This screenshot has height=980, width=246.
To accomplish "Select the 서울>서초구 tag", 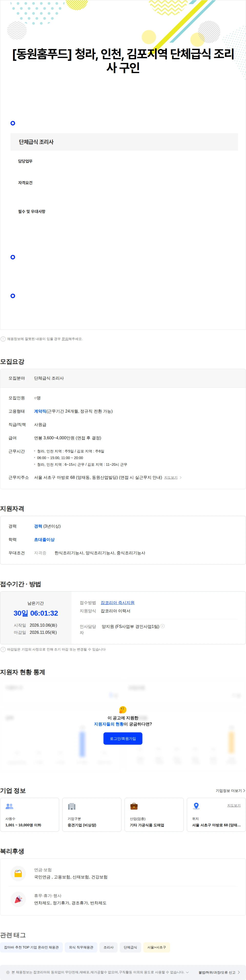I will click(156, 947).
